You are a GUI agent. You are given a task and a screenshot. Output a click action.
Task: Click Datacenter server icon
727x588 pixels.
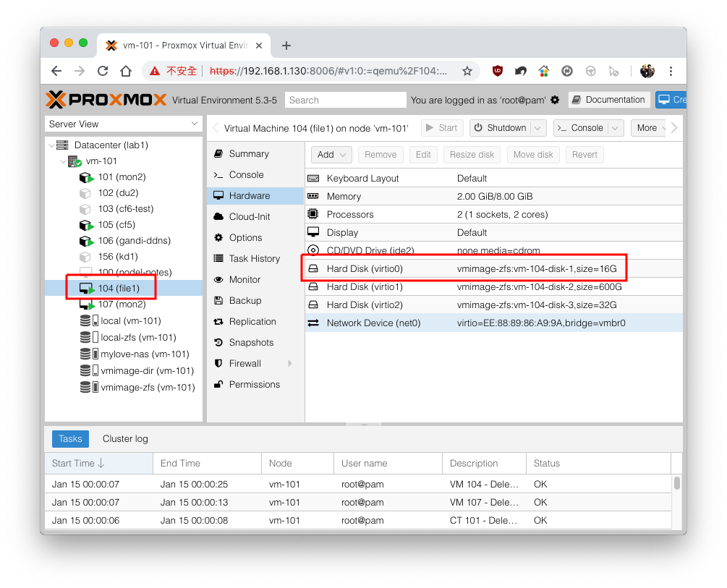coord(62,145)
